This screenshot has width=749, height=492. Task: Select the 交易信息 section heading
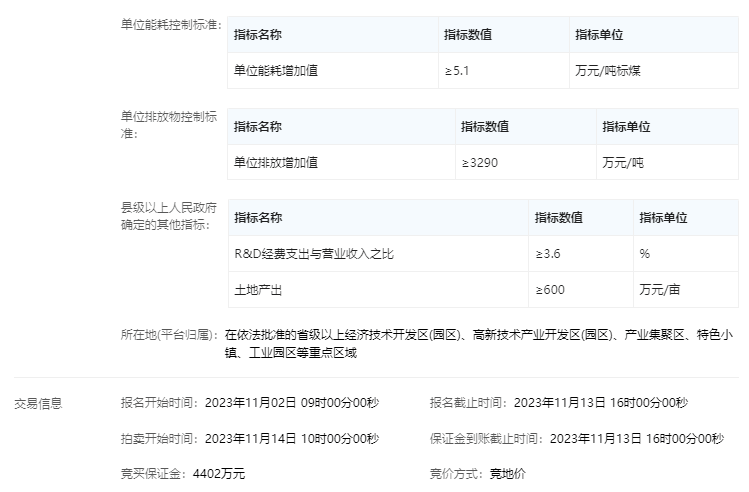[38, 404]
